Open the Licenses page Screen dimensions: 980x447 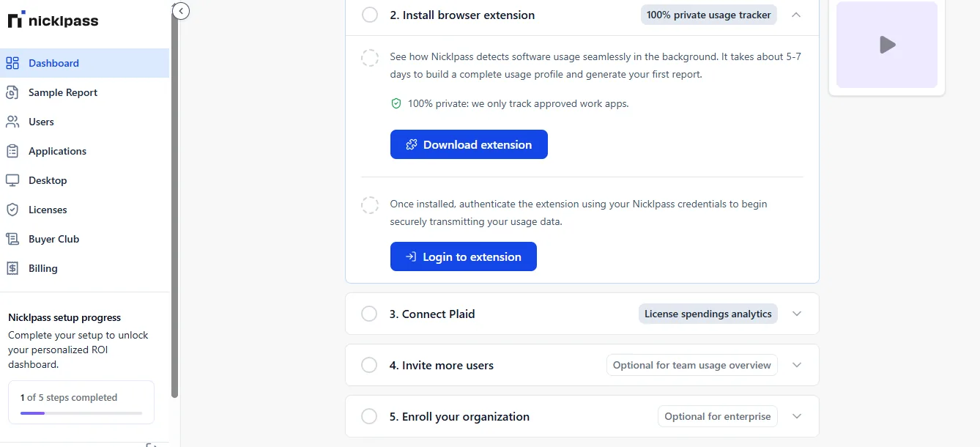pyautogui.click(x=84, y=210)
